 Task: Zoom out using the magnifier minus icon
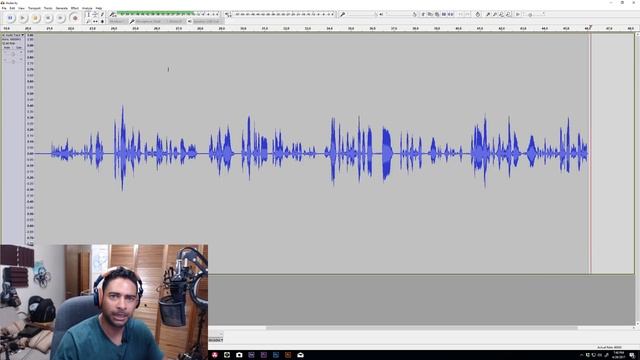point(495,14)
